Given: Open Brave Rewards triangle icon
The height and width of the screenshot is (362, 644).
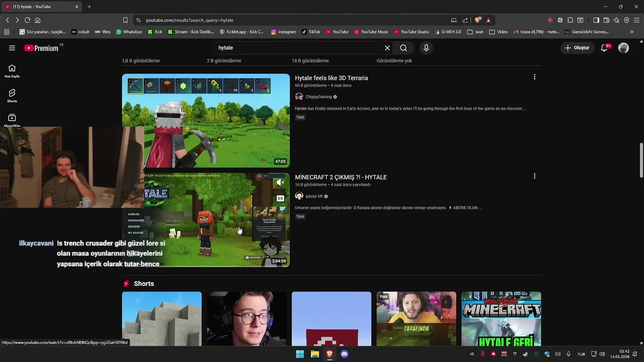Looking at the screenshot, I should [488, 20].
